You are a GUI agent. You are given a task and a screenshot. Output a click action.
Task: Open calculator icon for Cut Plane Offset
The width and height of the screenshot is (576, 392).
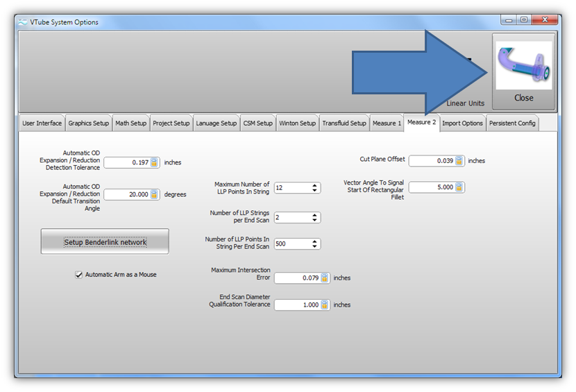tap(459, 161)
